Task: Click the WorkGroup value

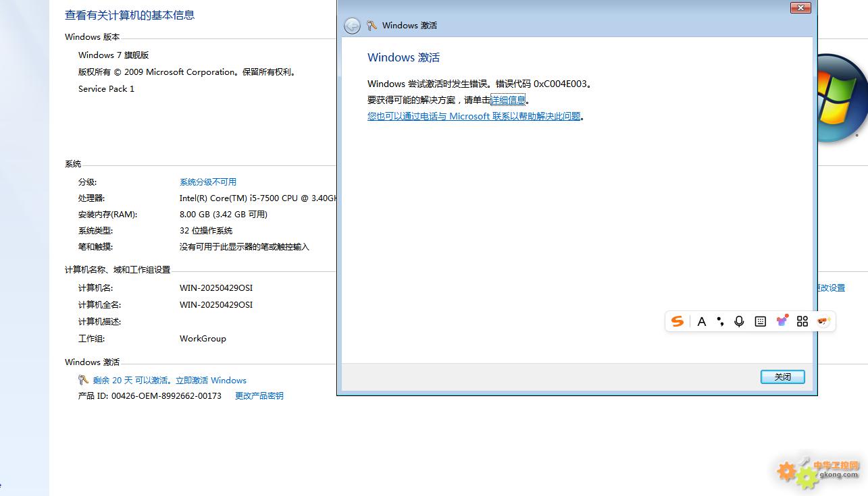Action: click(x=203, y=339)
